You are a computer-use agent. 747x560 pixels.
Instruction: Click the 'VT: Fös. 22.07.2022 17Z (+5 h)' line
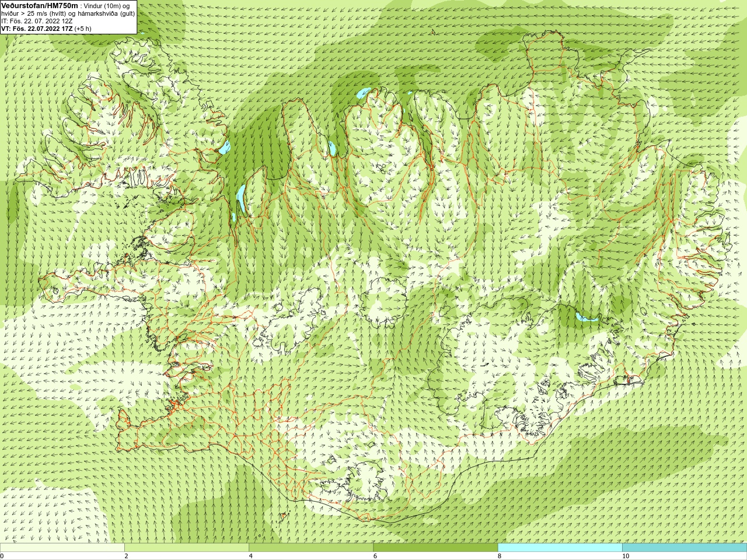pyautogui.click(x=46, y=29)
